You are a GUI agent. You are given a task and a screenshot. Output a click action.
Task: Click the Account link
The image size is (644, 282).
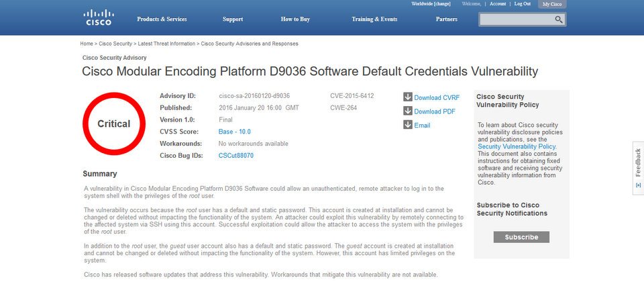[498, 4]
